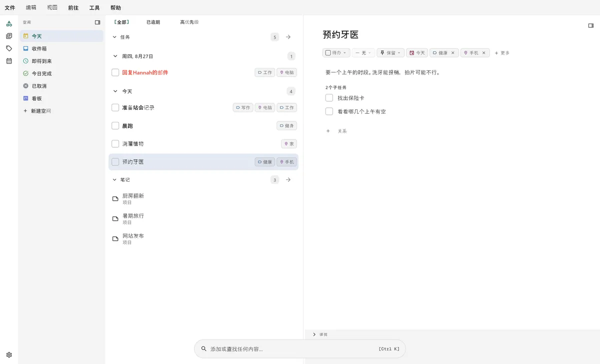
Task: Check off 准备站会记录 task
Action: tap(115, 107)
